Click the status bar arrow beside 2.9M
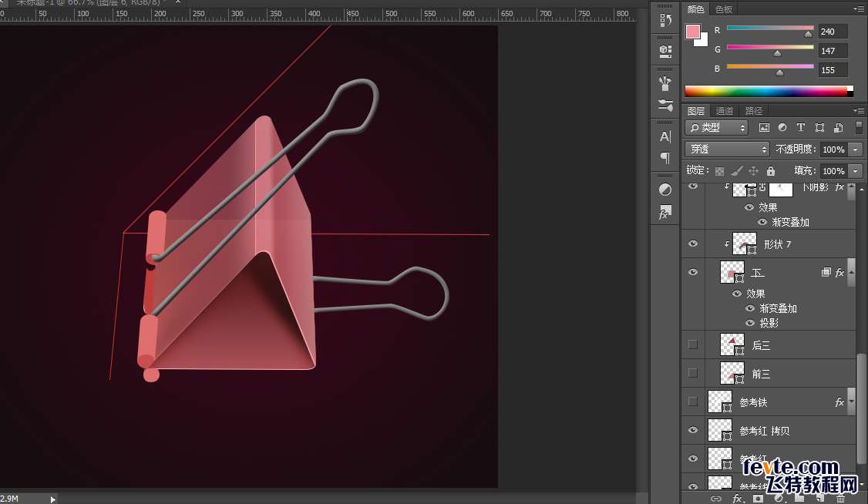 52,499
